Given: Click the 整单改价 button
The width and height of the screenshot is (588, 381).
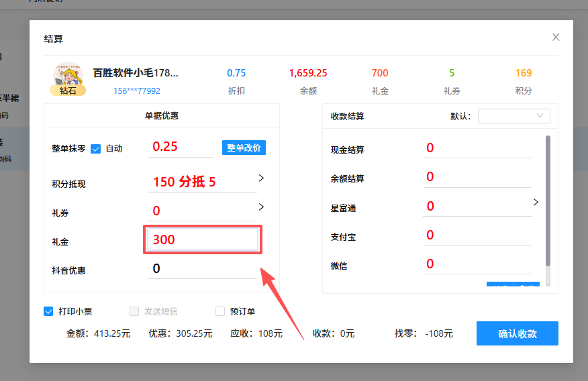Looking at the screenshot, I should pos(244,148).
